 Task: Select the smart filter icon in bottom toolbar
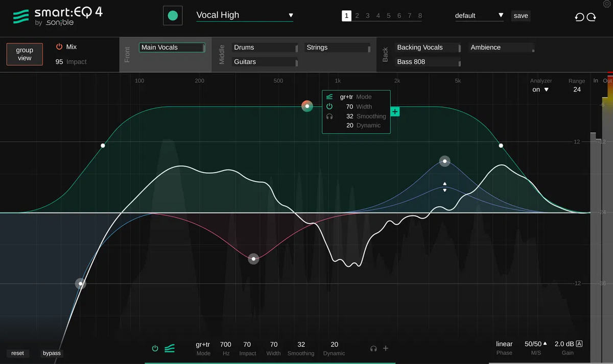click(x=170, y=348)
